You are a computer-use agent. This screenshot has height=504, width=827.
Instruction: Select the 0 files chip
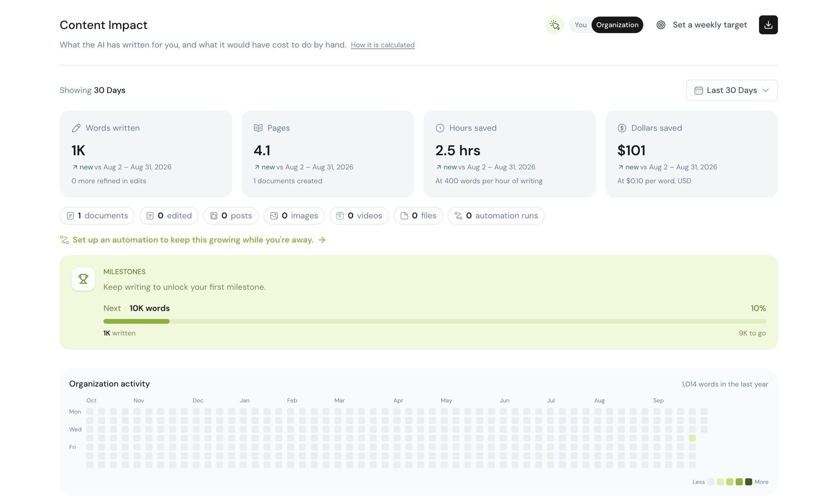point(418,216)
